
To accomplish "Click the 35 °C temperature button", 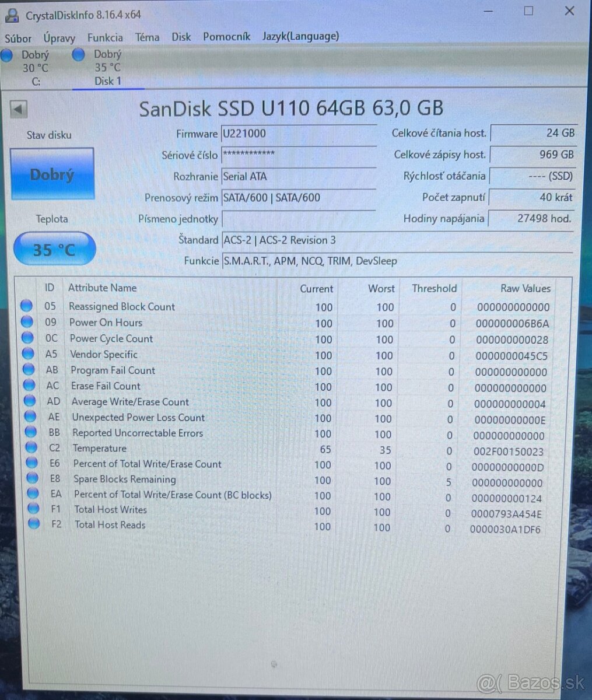I will click(x=54, y=249).
